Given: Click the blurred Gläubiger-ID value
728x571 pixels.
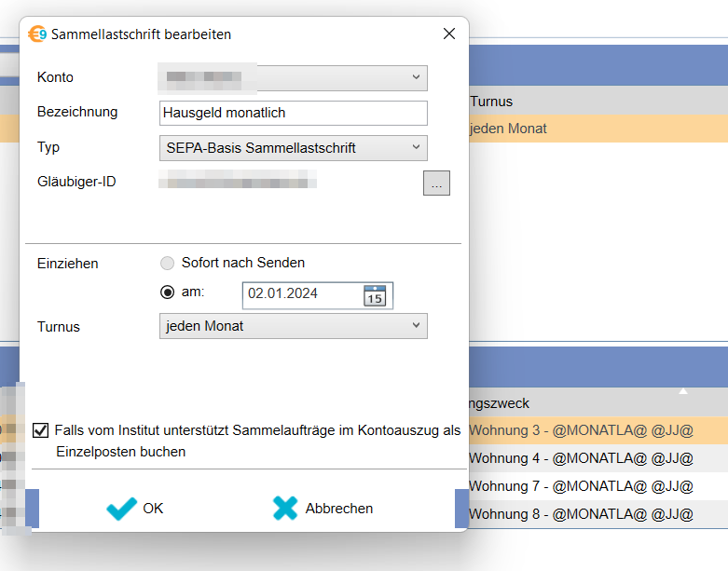Looking at the screenshot, I should (x=238, y=179).
